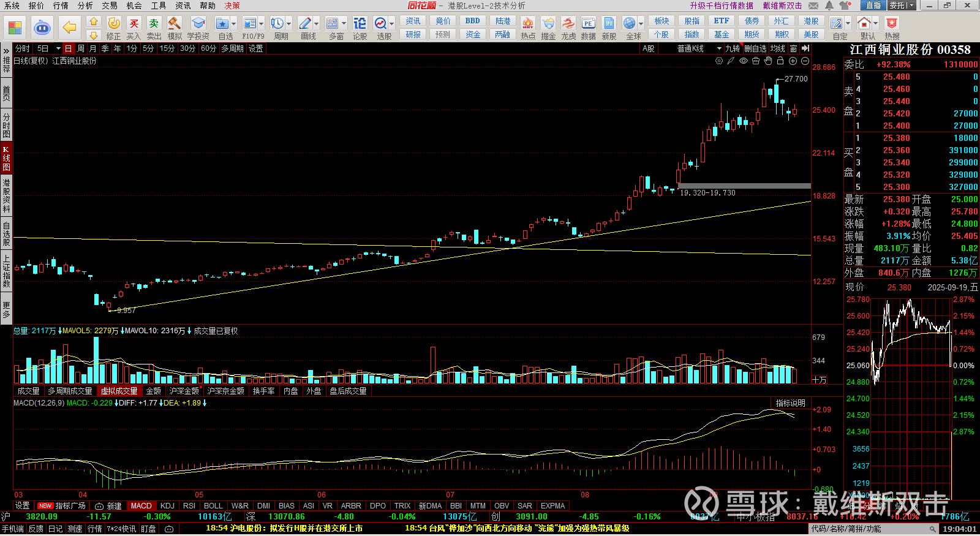Screen dimensions: 980x536
Task: Toggle the 窗 window button
Action: click(x=794, y=48)
